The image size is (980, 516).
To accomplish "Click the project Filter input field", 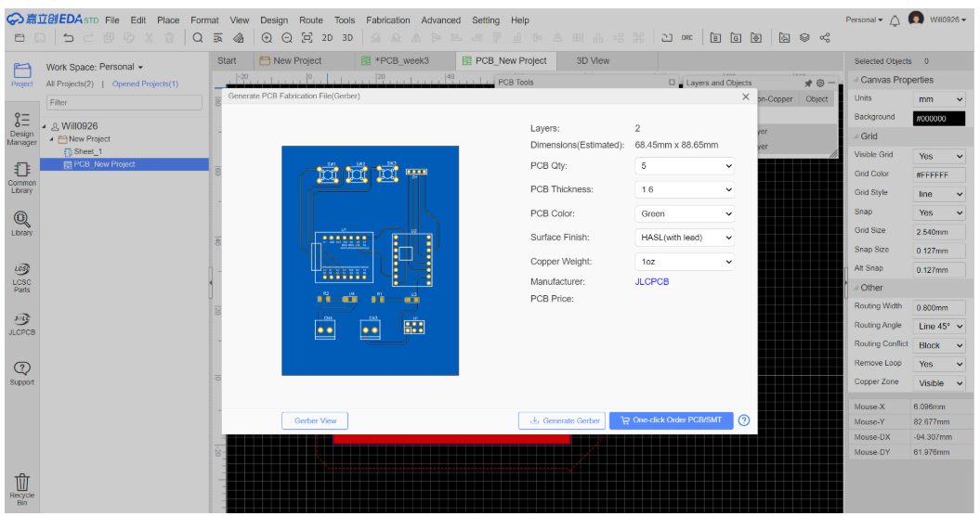I will (124, 102).
